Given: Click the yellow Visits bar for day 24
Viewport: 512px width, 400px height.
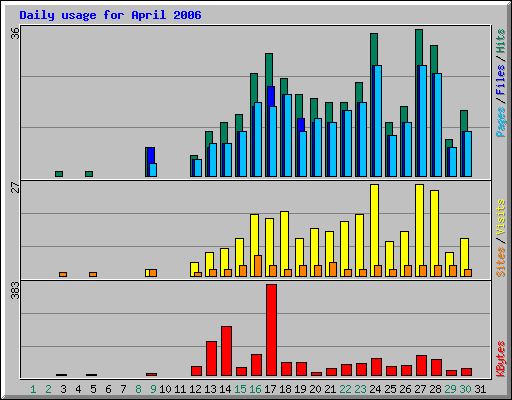Looking at the screenshot, I should coord(374,230).
